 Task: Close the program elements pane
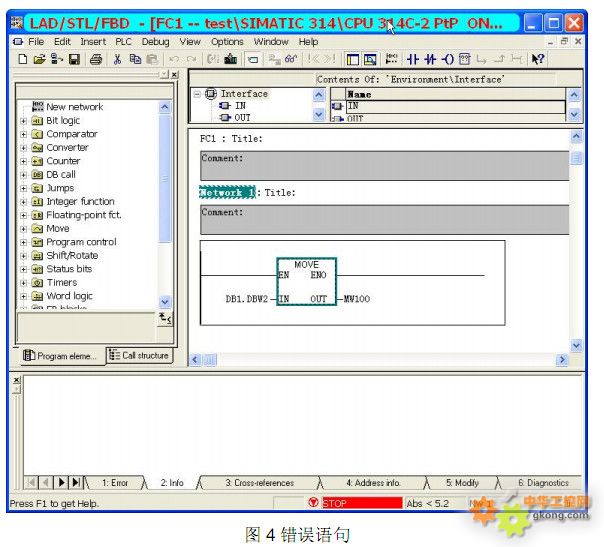pyautogui.click(x=174, y=74)
